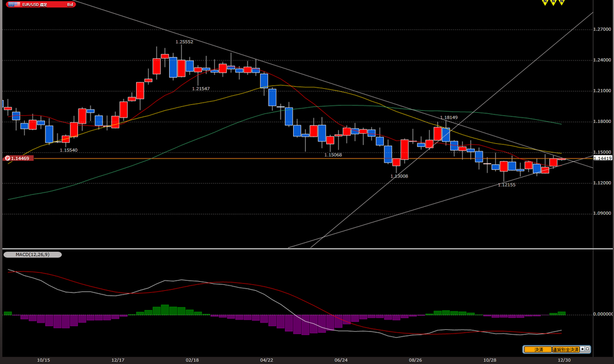614x364 pixels.
Task: Click the small square icon beside the star
Action: (x=587, y=349)
